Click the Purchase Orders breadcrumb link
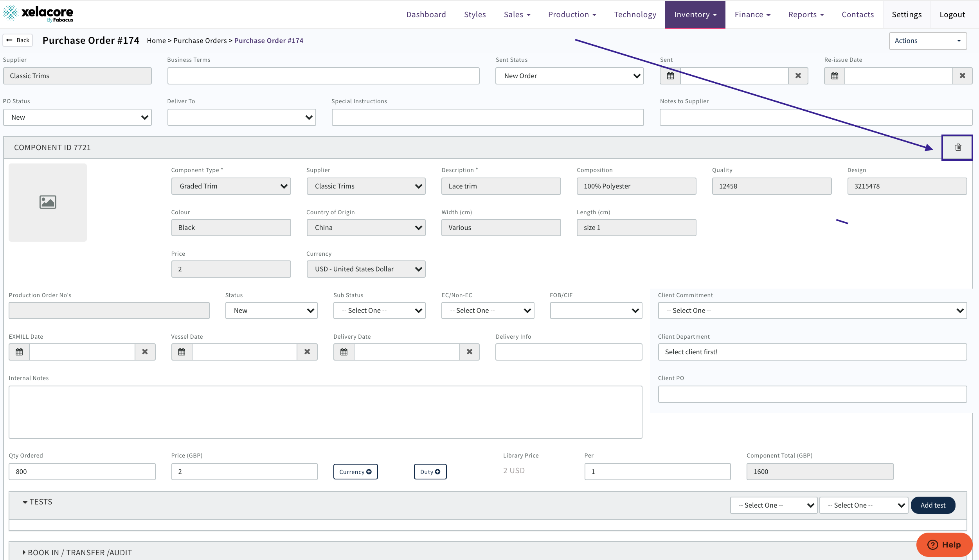979x560 pixels. click(200, 41)
